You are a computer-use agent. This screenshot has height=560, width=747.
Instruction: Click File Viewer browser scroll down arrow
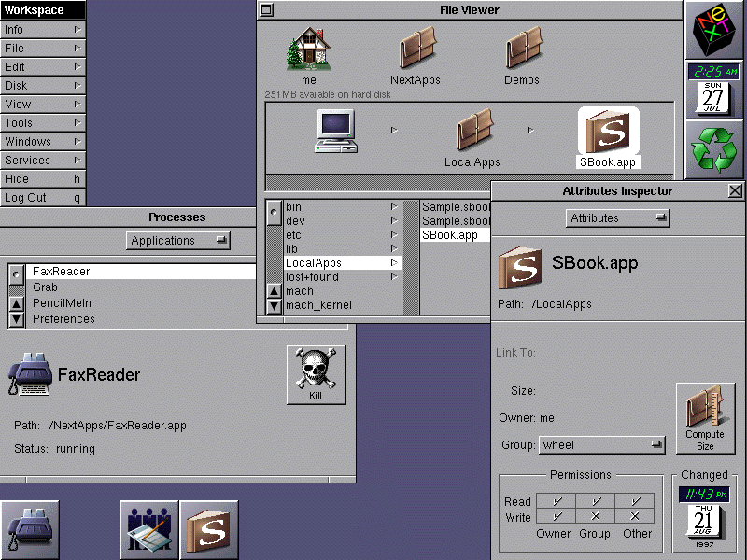click(274, 306)
